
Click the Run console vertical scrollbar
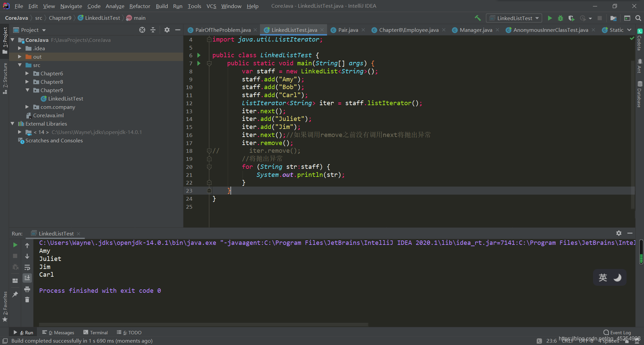pos(641,252)
